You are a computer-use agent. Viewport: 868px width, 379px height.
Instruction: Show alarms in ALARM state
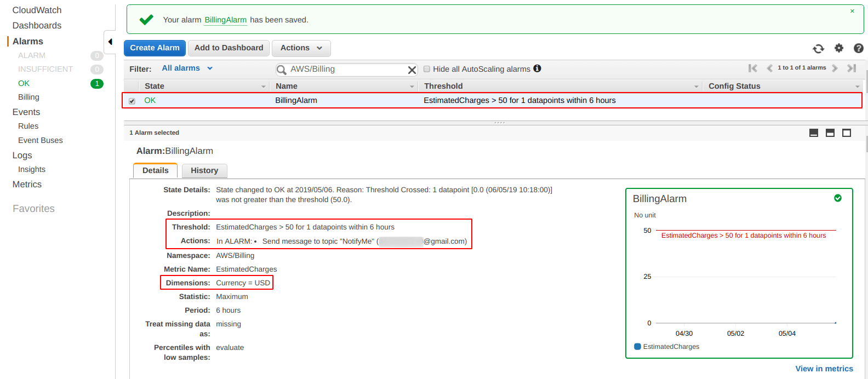coord(32,55)
